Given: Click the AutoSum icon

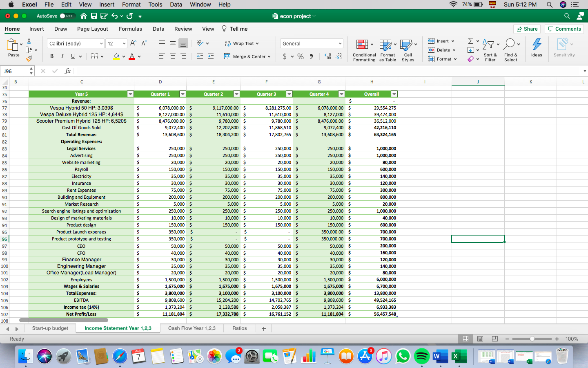Looking at the screenshot, I should [x=470, y=41].
